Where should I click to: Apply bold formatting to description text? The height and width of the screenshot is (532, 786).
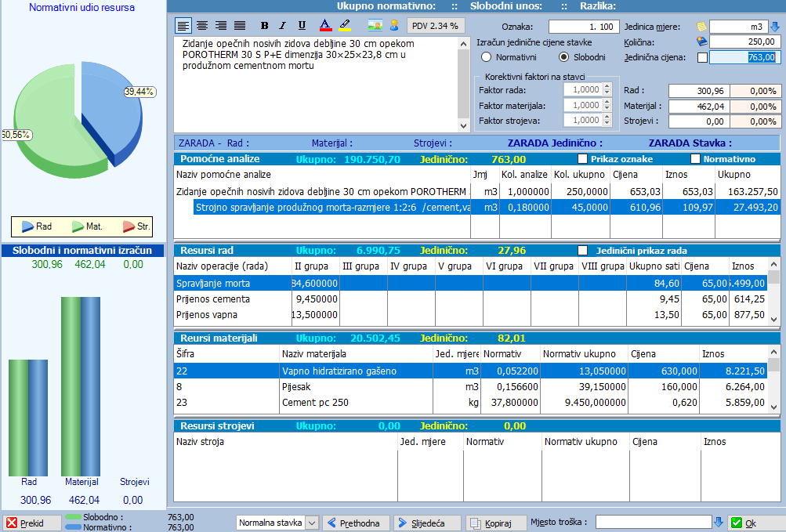tap(264, 25)
